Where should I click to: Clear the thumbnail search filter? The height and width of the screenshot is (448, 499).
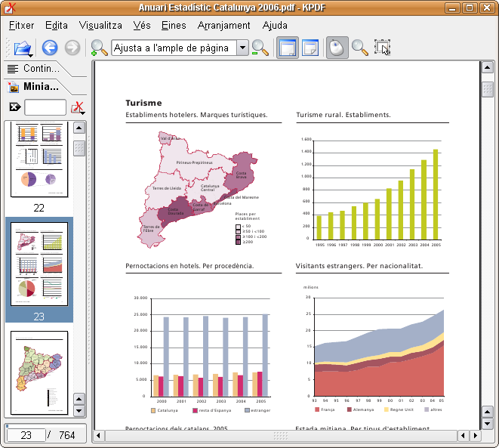(x=14, y=107)
